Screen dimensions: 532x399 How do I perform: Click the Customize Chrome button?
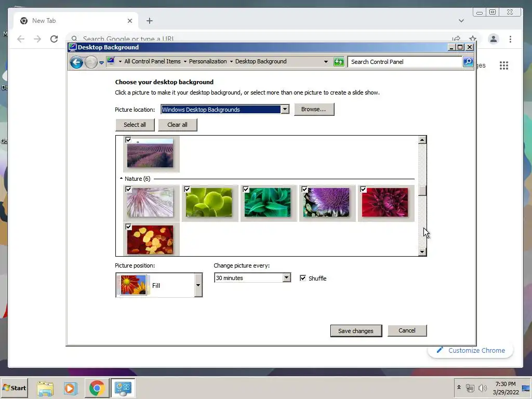471,350
